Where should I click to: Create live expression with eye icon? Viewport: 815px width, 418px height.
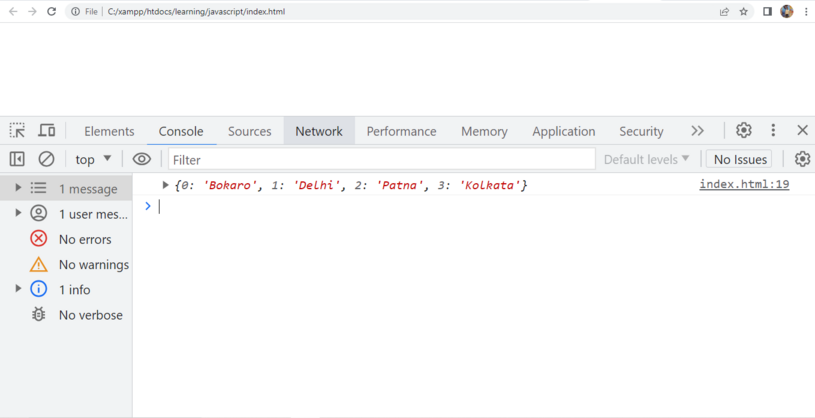(142, 159)
